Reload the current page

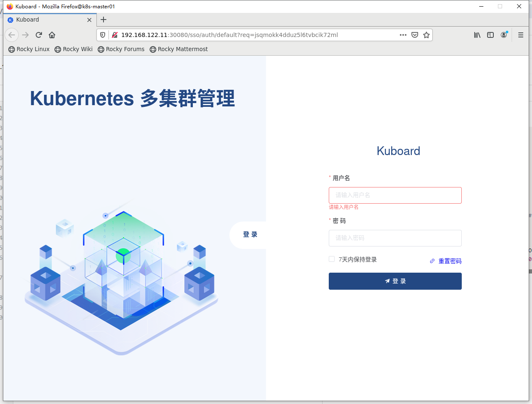pyautogui.click(x=39, y=35)
